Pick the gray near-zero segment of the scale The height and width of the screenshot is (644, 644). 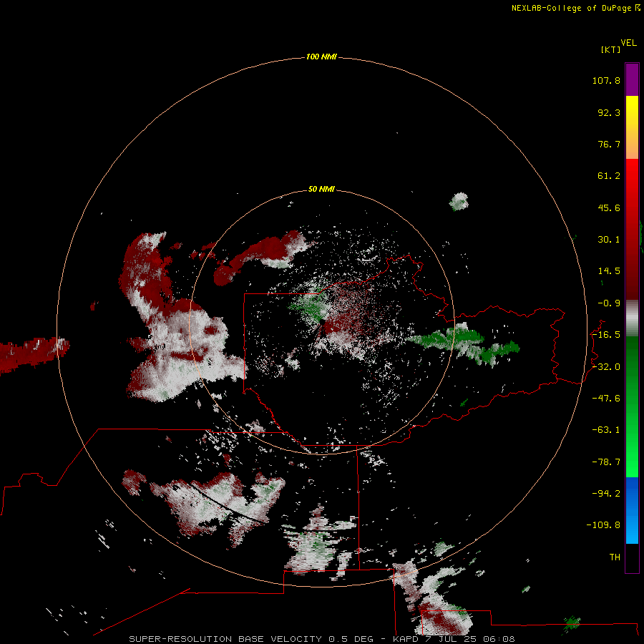click(x=632, y=316)
